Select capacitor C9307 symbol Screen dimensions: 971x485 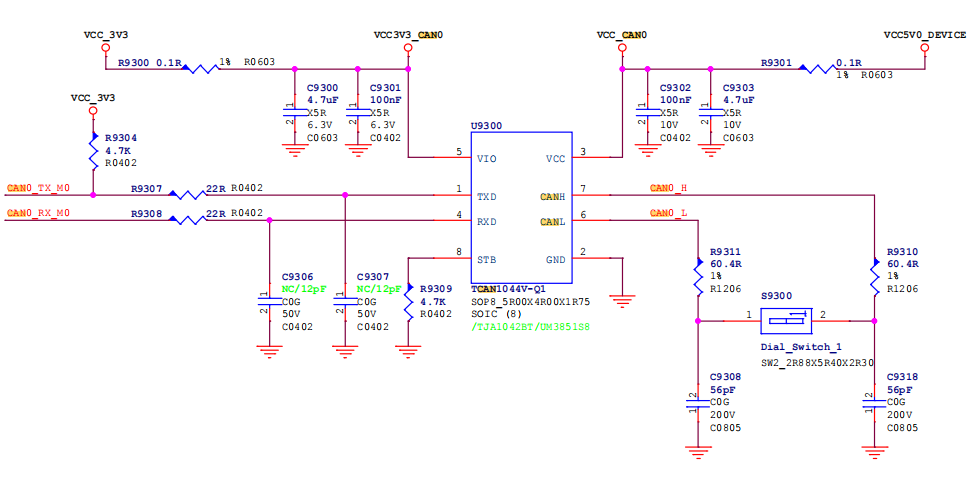[345, 302]
